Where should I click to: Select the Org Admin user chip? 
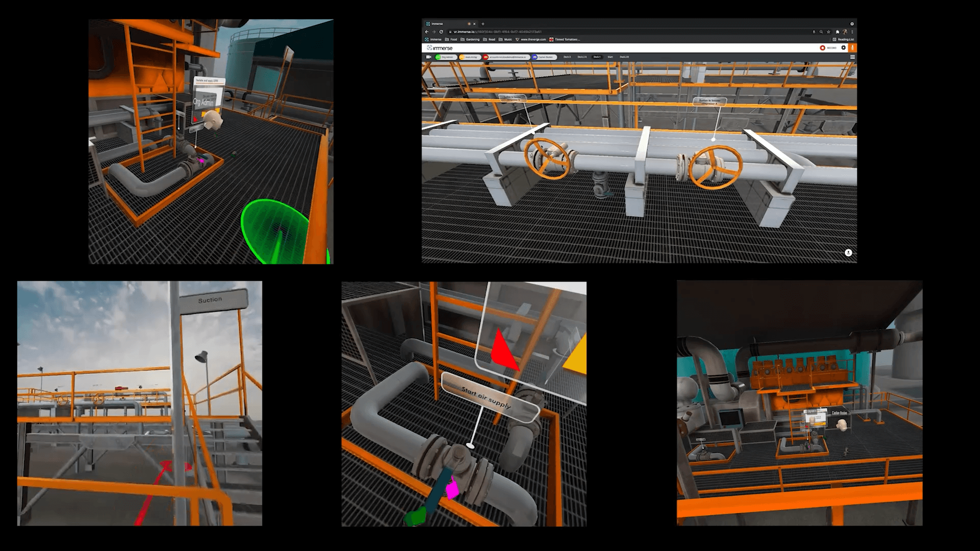pyautogui.click(x=446, y=57)
